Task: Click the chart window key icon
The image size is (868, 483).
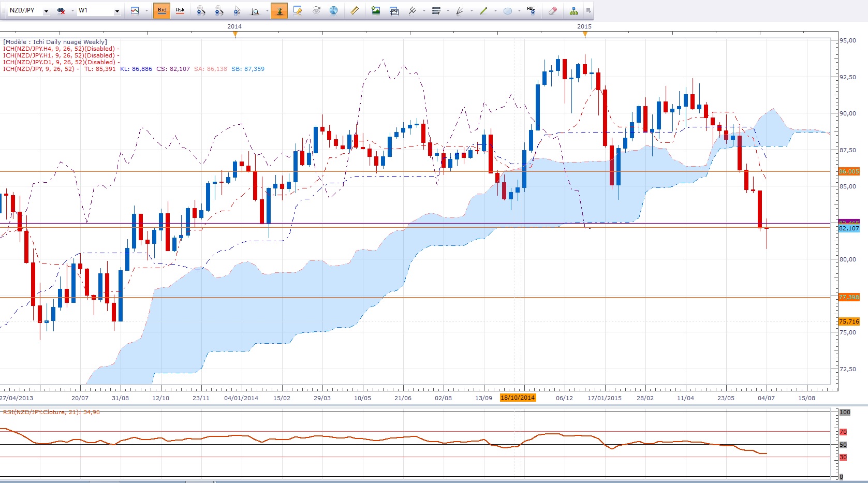Action: tap(298, 10)
